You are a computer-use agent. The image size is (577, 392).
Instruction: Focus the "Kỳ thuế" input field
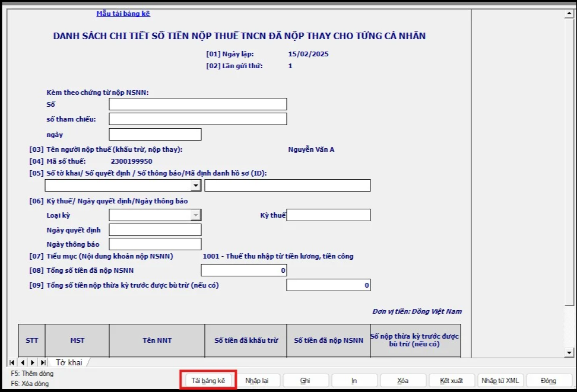(328, 215)
